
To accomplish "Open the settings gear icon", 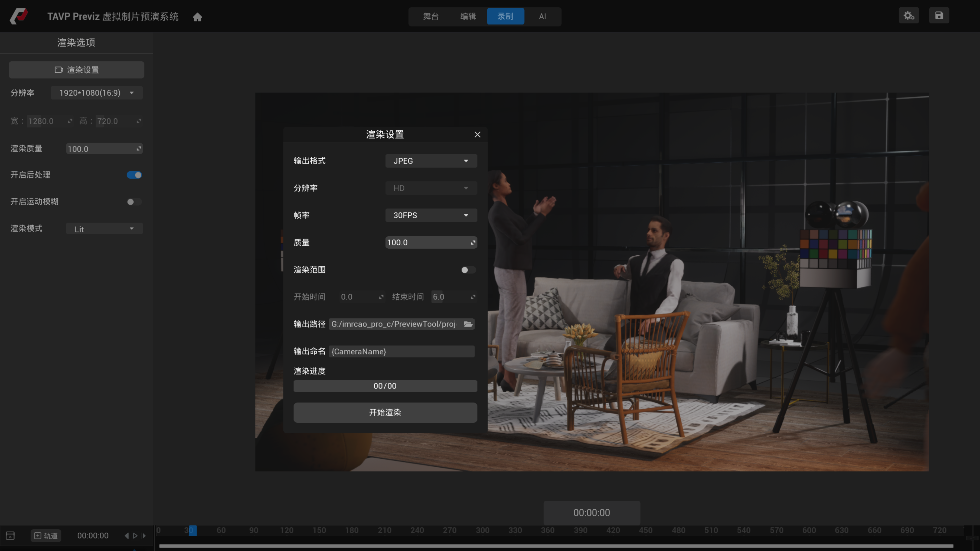I will pos(909,16).
